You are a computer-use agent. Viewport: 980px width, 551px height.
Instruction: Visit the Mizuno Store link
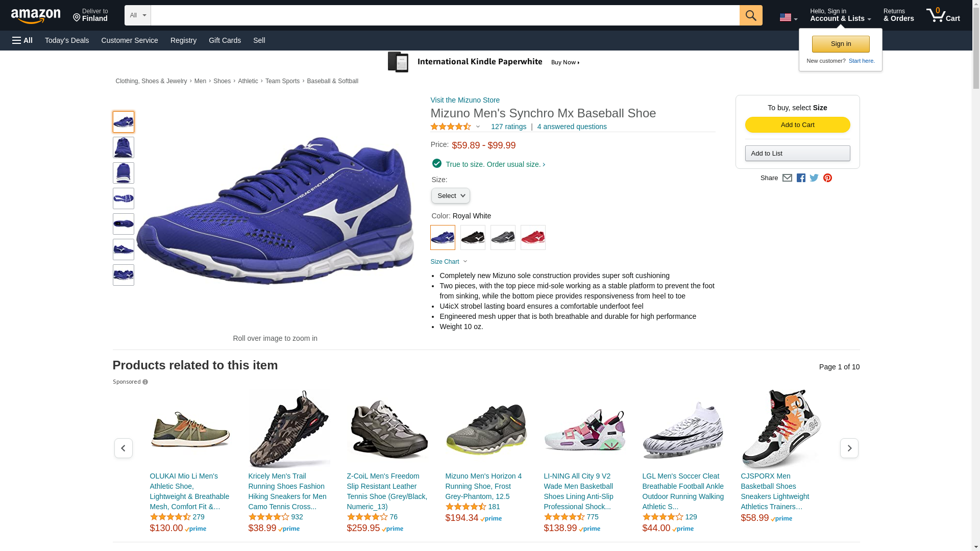click(x=465, y=100)
